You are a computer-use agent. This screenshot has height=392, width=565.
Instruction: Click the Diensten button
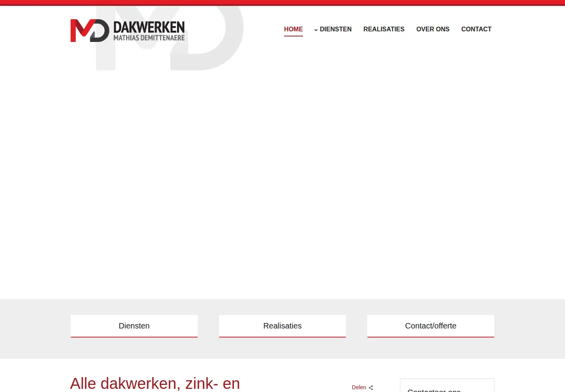pyautogui.click(x=134, y=326)
